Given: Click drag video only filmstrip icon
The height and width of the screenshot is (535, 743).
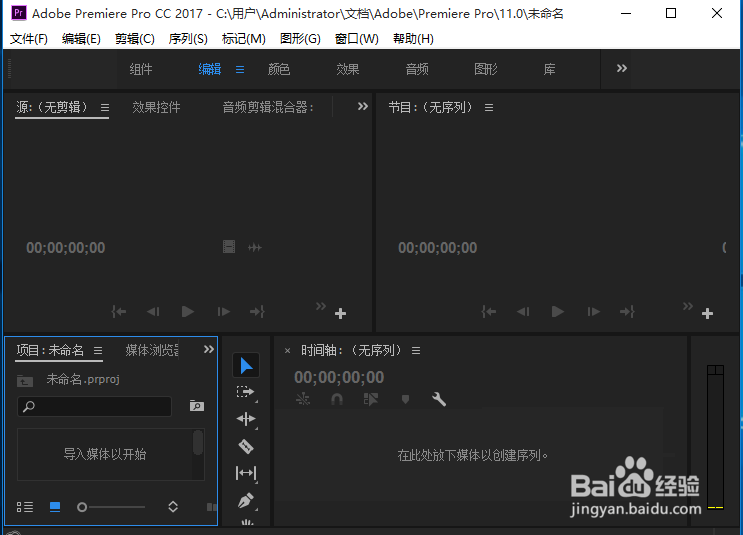Looking at the screenshot, I should [229, 247].
